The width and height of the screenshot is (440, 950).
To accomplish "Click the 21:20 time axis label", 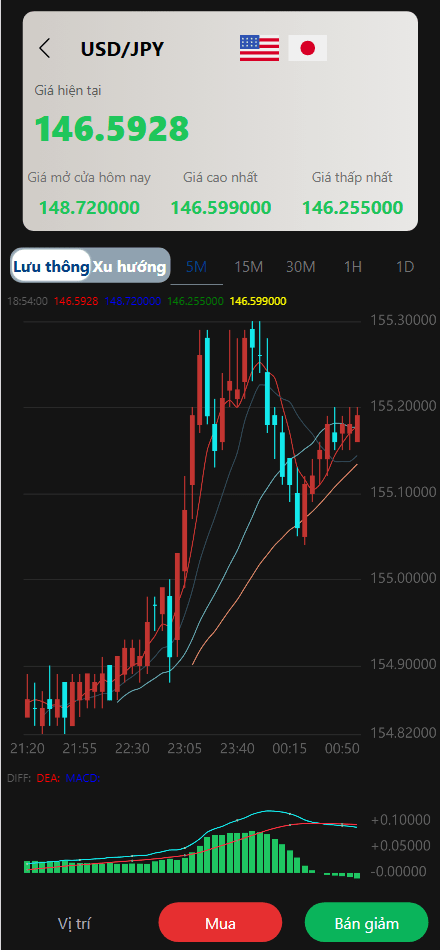I will (x=27, y=749).
